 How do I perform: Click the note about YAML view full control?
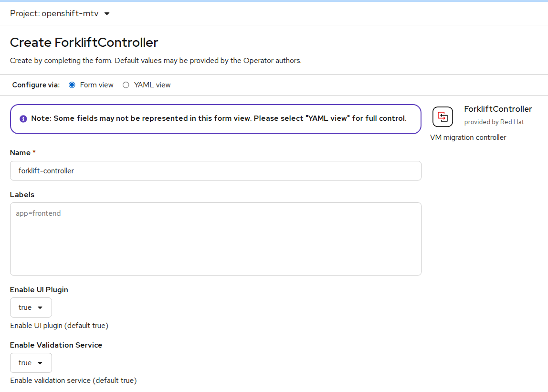pos(219,118)
